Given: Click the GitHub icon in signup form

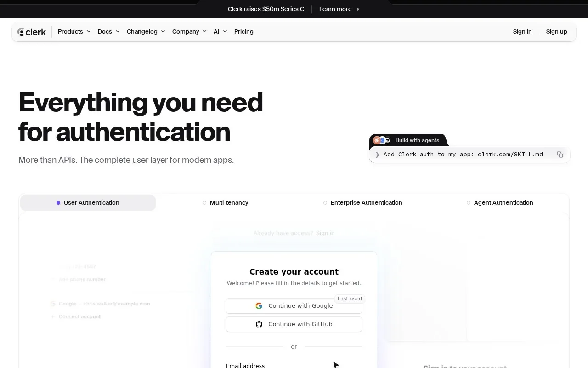Looking at the screenshot, I should click(x=259, y=324).
